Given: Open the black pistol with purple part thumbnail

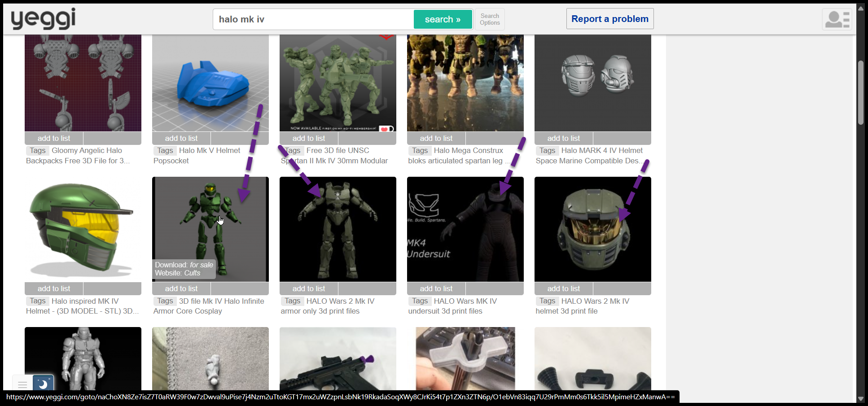Looking at the screenshot, I should pos(338,358).
